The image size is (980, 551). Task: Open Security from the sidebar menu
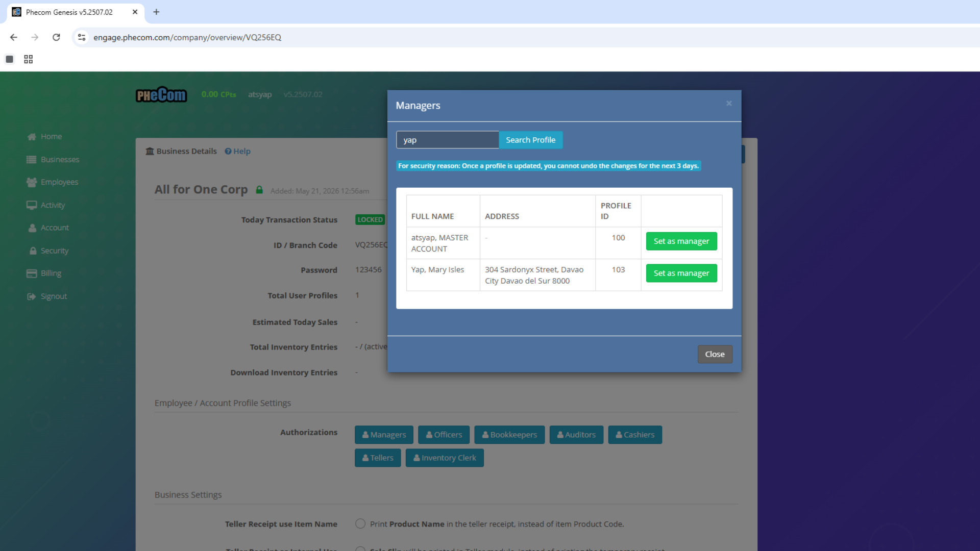(x=54, y=251)
